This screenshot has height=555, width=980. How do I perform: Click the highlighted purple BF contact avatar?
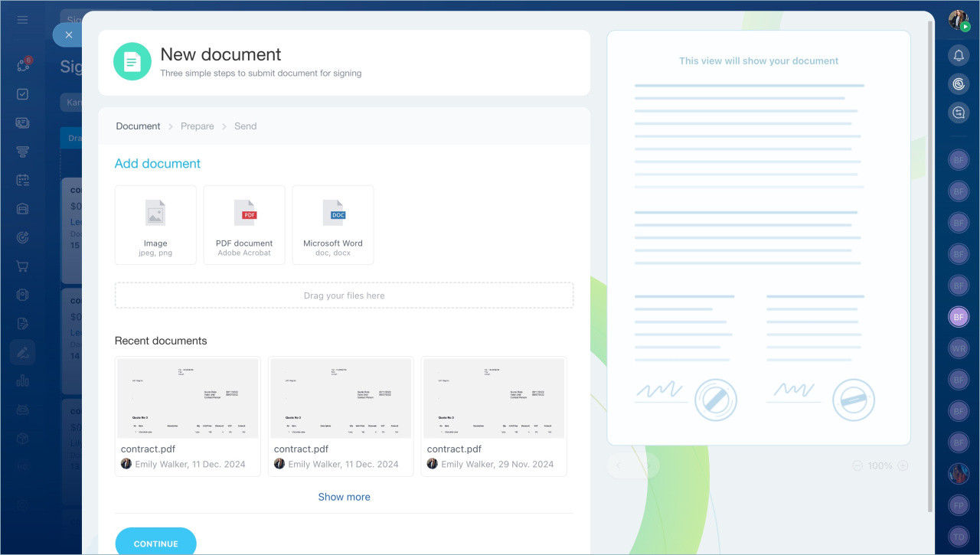click(959, 316)
